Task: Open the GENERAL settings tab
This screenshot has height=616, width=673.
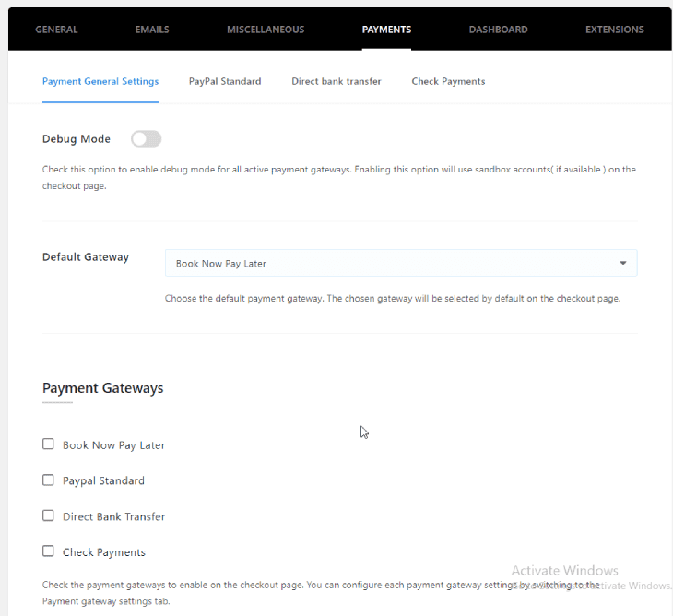Action: [x=56, y=30]
